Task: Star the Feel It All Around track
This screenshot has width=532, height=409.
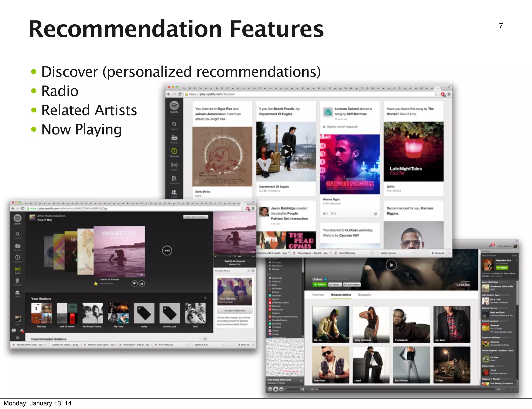Action: [96, 283]
